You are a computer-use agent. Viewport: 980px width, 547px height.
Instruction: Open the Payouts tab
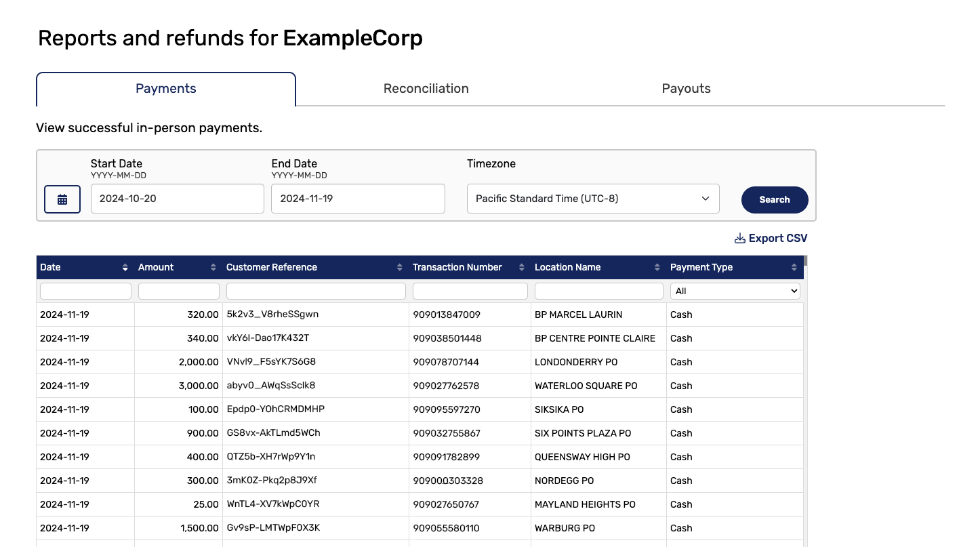coord(686,88)
